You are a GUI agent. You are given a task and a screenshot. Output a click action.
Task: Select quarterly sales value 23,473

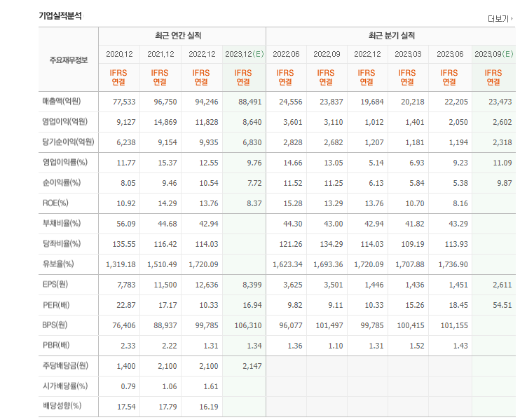(x=500, y=102)
